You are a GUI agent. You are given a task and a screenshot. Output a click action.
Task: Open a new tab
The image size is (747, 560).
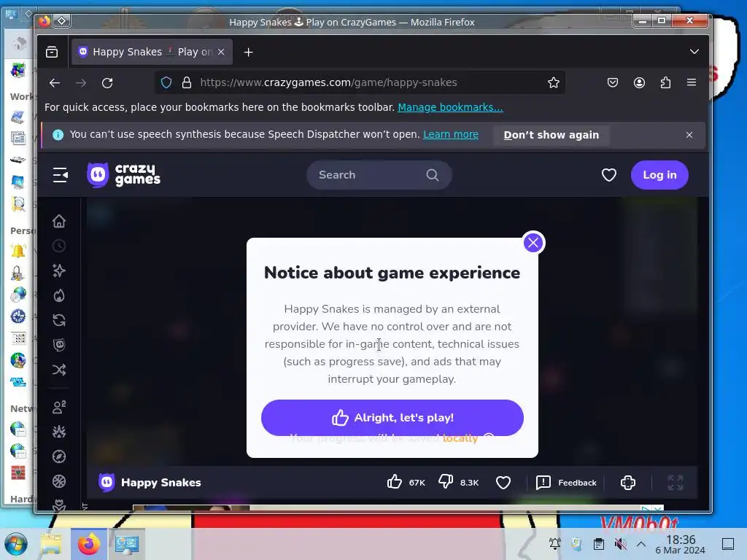(248, 52)
